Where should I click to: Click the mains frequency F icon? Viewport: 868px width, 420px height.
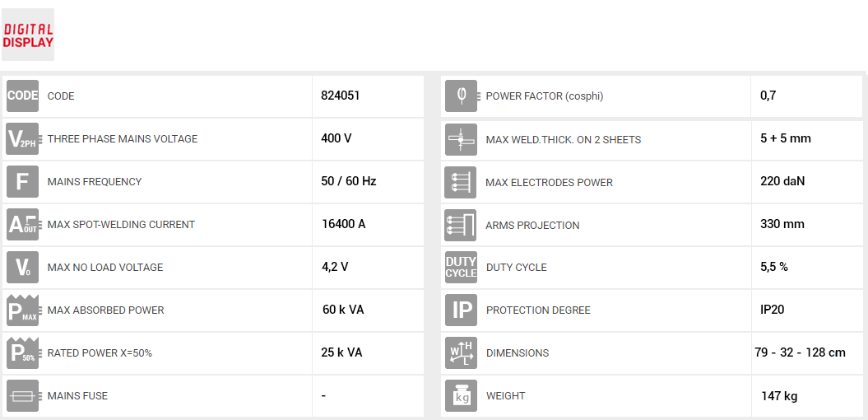tap(22, 181)
